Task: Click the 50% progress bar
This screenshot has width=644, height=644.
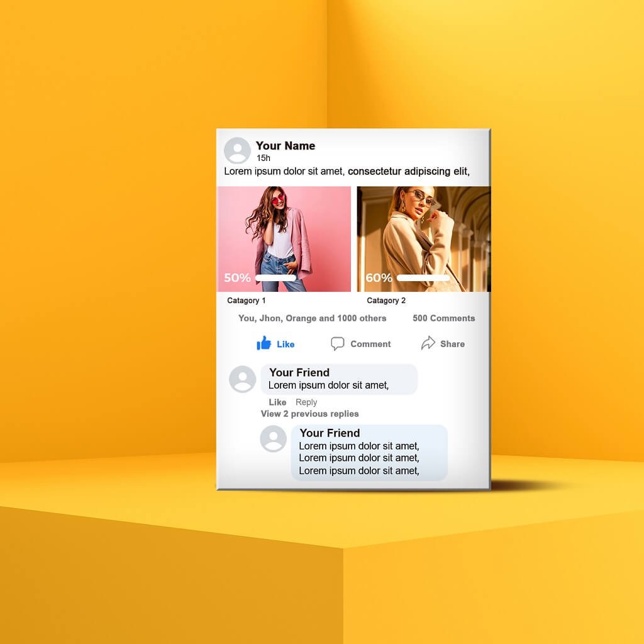Action: 275,278
